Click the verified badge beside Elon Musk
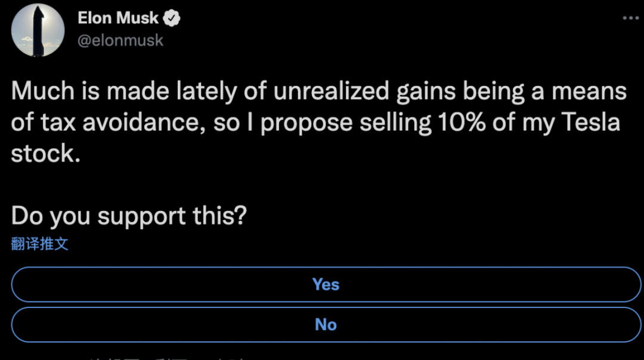The width and height of the screenshot is (644, 360). [x=172, y=19]
